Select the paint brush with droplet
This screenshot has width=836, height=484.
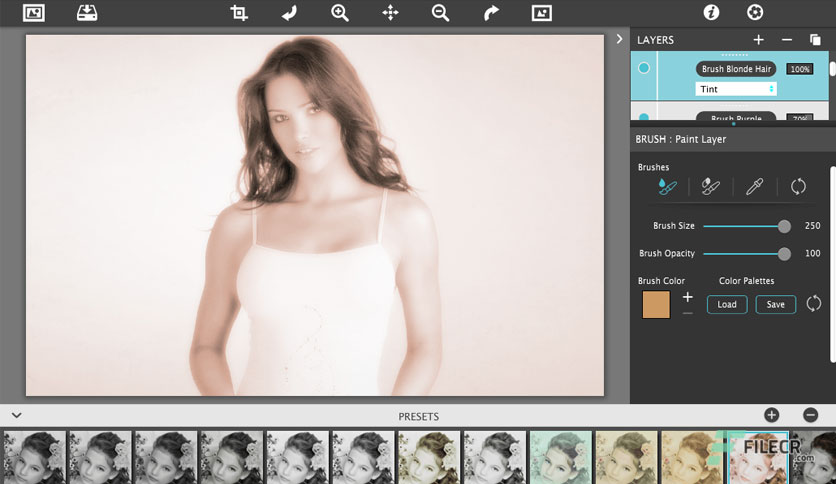(666, 187)
